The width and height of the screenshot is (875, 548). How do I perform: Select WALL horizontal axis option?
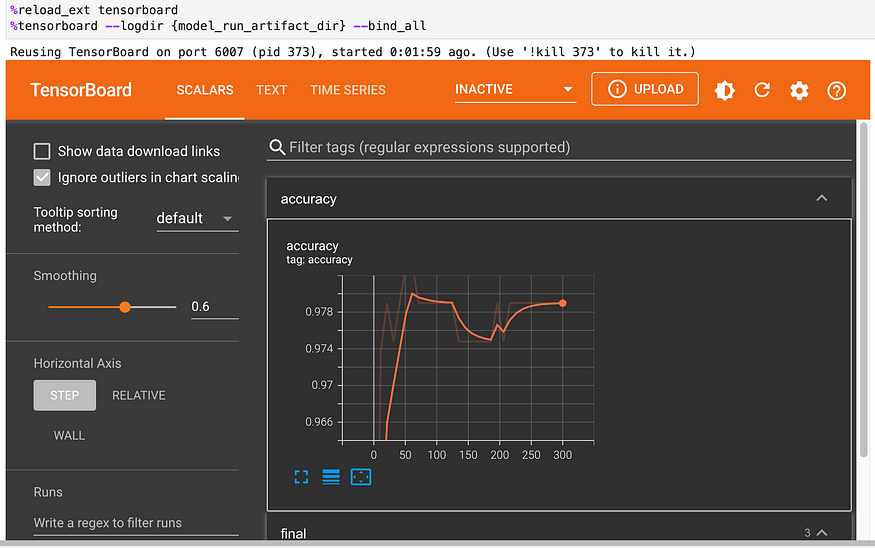coord(69,435)
